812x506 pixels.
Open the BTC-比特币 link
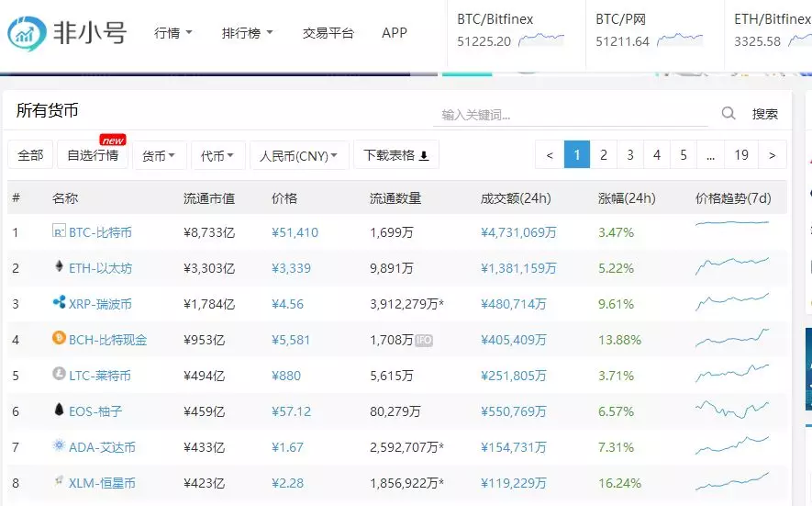coord(100,232)
